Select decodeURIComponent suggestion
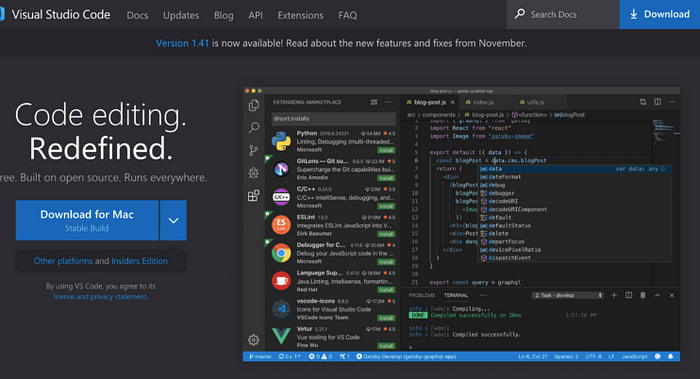The width and height of the screenshot is (700, 379). coord(573,209)
